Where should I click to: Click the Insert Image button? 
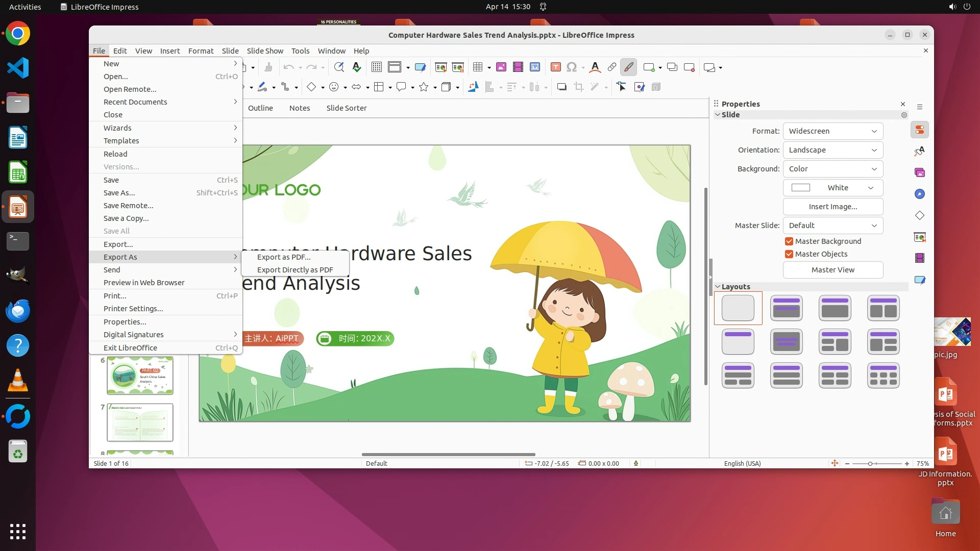point(832,207)
